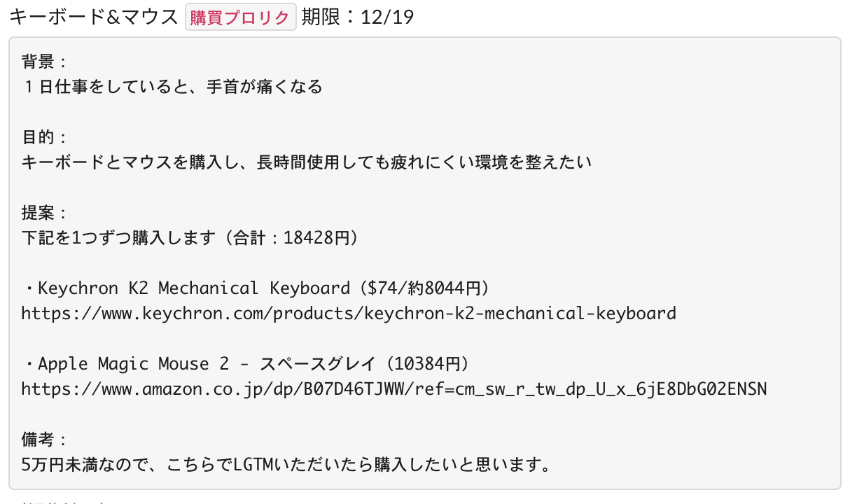Image resolution: width=850 pixels, height=504 pixels.
Task: Click the 備考： heading
Action: click(45, 440)
